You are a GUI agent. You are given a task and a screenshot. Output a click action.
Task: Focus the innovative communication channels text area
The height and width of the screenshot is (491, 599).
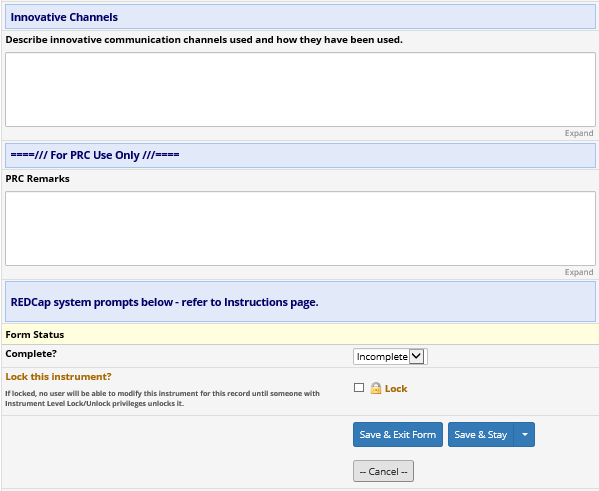(x=300, y=89)
